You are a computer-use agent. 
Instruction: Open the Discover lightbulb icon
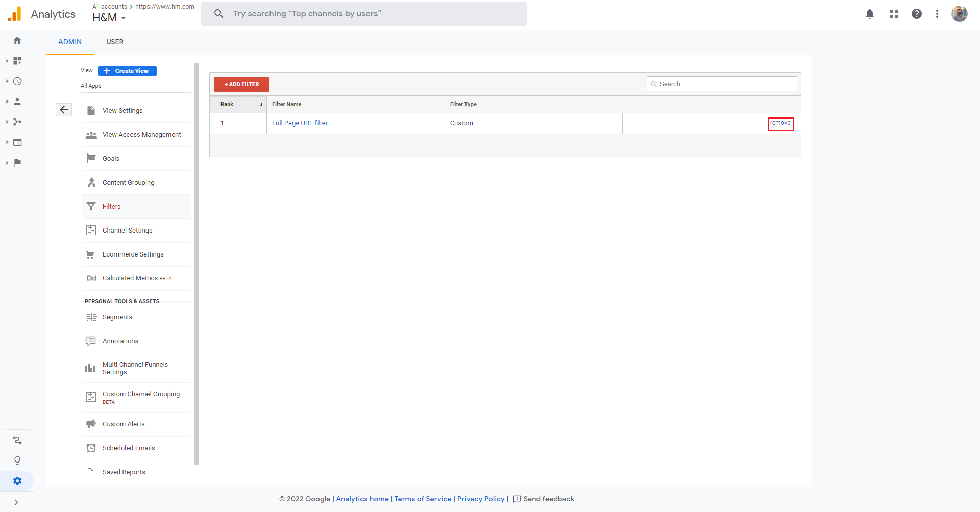(17, 460)
